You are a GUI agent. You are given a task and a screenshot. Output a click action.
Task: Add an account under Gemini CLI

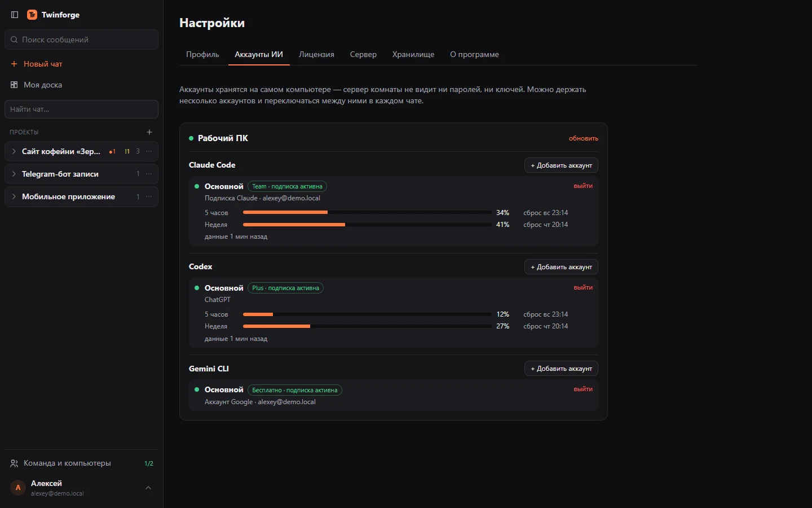[x=561, y=369]
